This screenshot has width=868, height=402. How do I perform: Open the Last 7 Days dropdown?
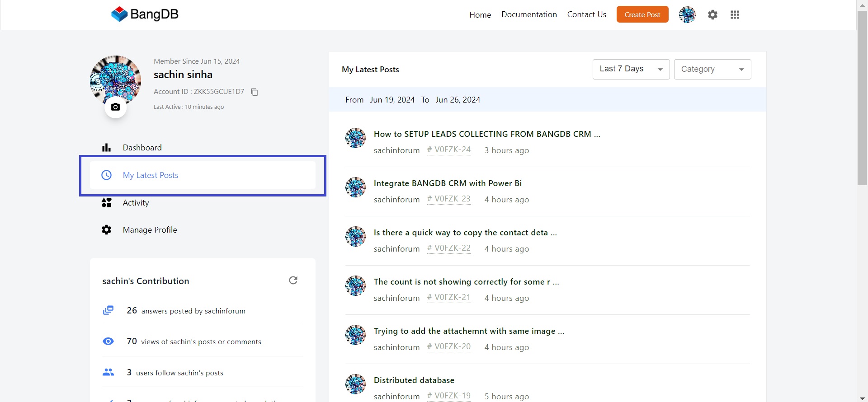[631, 70]
